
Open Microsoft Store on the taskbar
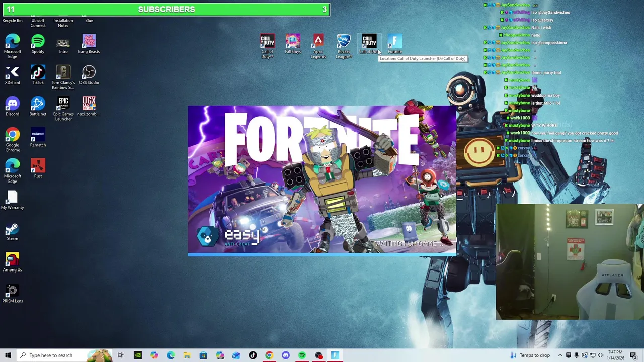pos(203,355)
